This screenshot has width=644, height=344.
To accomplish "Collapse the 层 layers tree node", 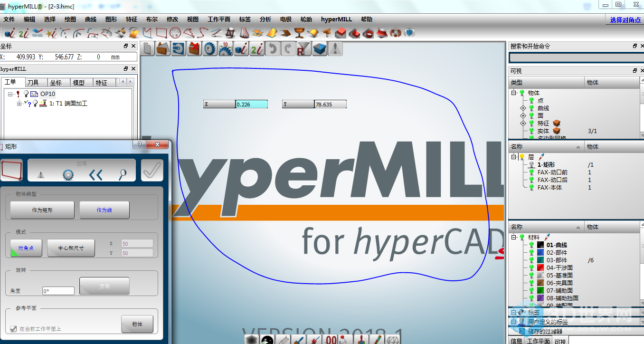I will 514,157.
